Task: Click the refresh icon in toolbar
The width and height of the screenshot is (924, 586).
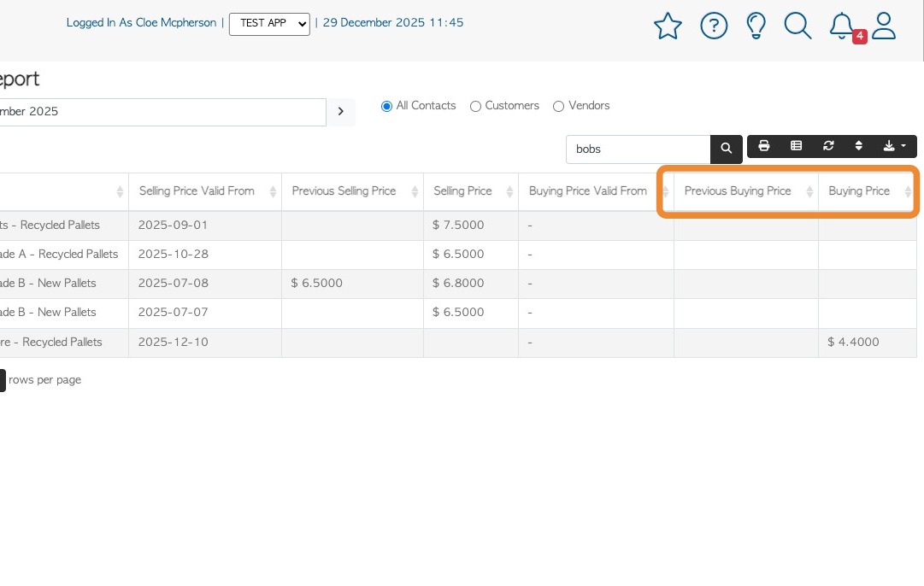Action: 828,145
